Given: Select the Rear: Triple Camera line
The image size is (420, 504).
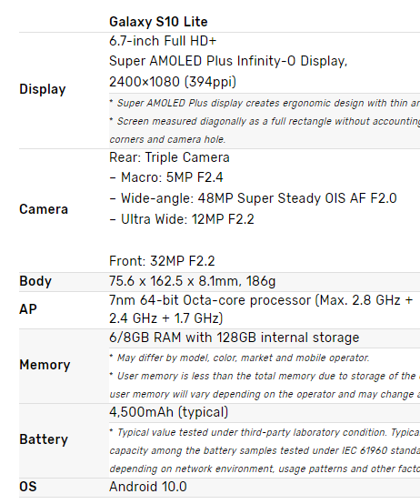Looking at the screenshot, I should pyautogui.click(x=169, y=157).
